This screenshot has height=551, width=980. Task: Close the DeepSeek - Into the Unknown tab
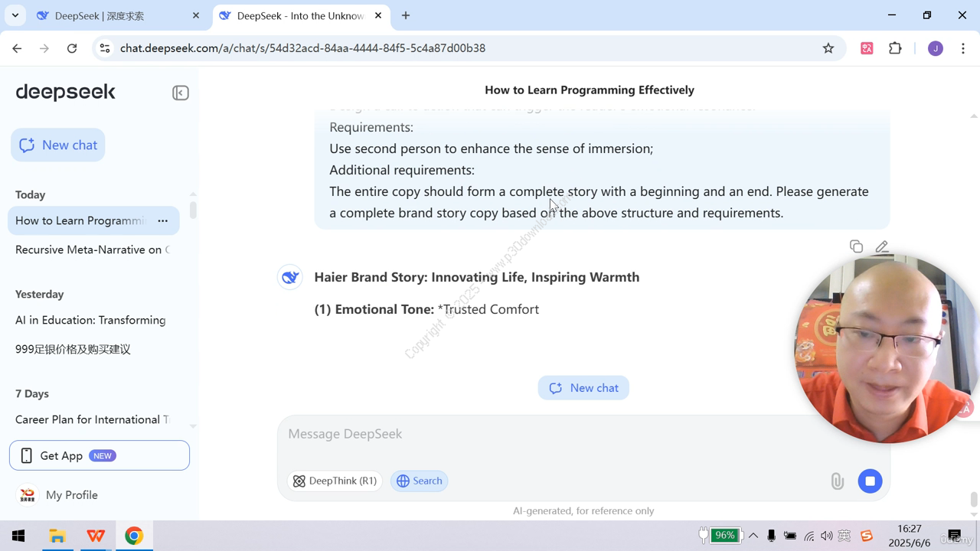[378, 15]
